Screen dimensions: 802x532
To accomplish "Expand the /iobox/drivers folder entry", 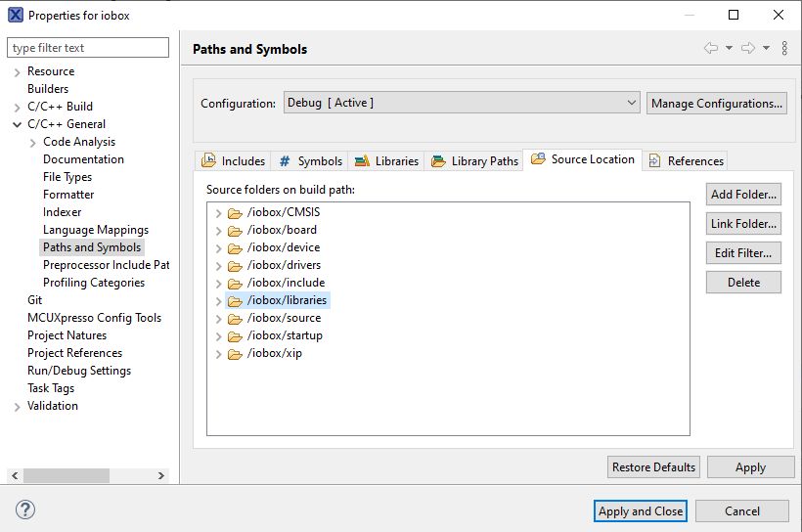I will [x=218, y=267].
